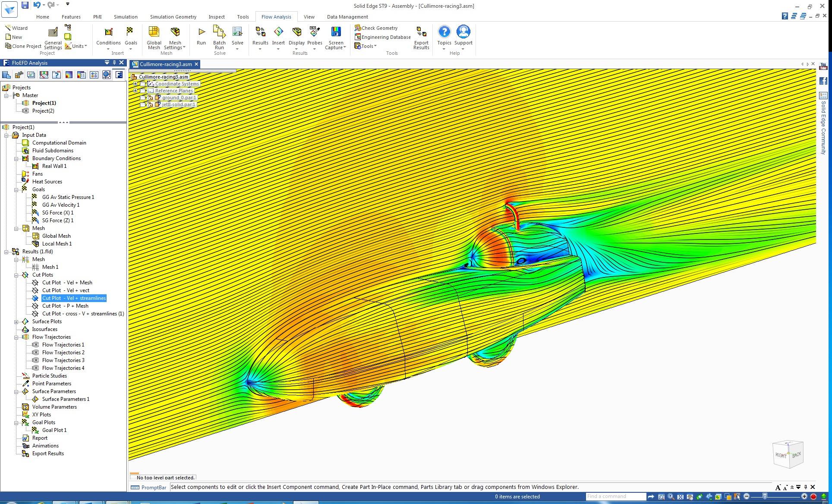Open the Inspect ribbon tab

point(217,17)
